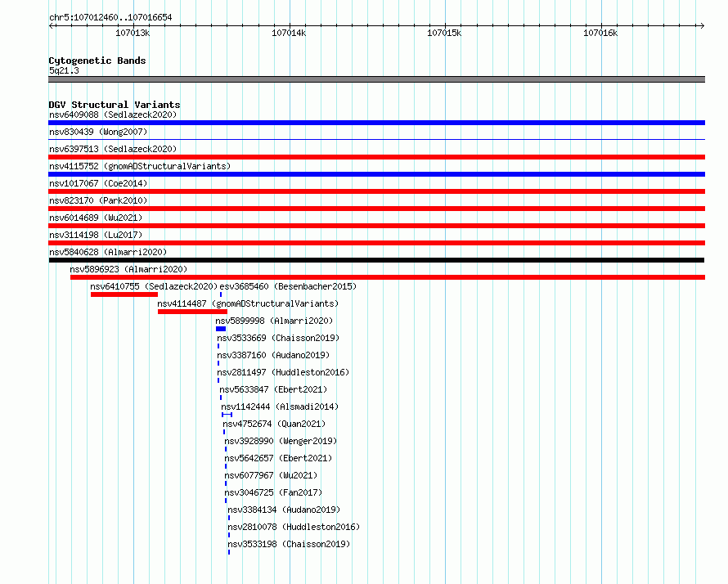
Task: Select small blue block of nsv5899998
Action: click(221, 329)
